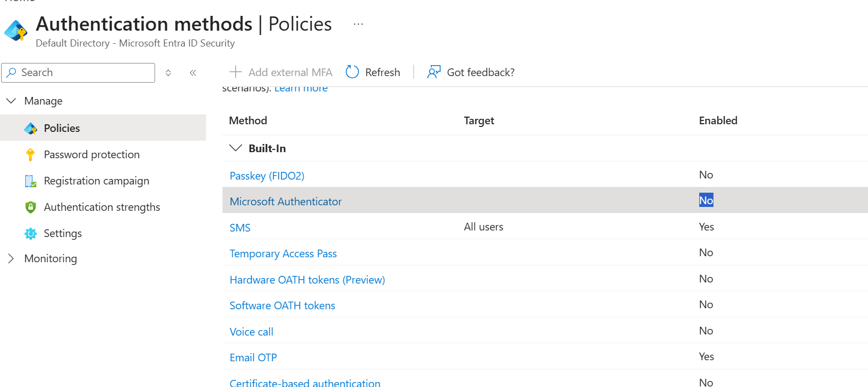Select Settings in the sidebar
The image size is (868, 387).
click(62, 233)
